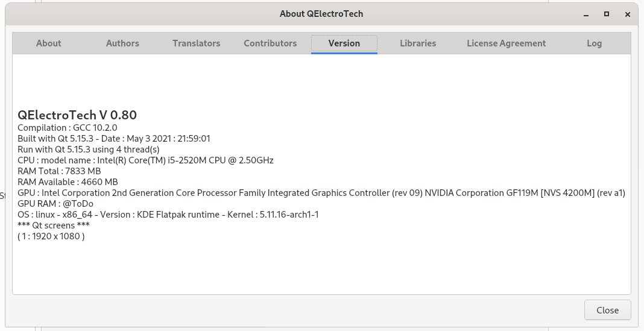Viewport: 644px width, 331px height.
Task: Switch to the About tab
Action: click(x=48, y=43)
